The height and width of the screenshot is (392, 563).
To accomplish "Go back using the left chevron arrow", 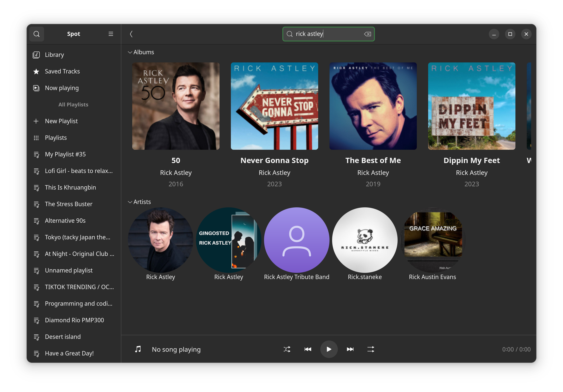I will point(131,34).
